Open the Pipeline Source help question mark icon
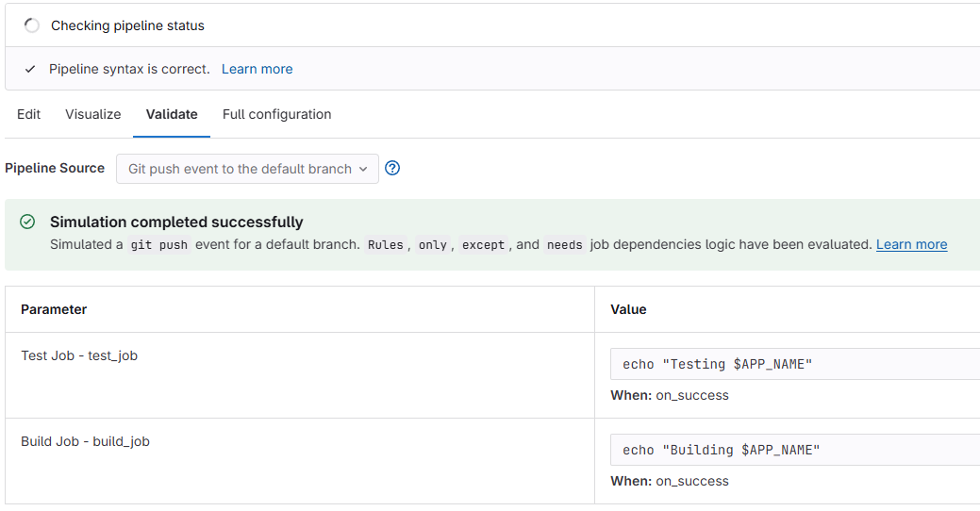This screenshot has height=511, width=980. pyautogui.click(x=393, y=168)
